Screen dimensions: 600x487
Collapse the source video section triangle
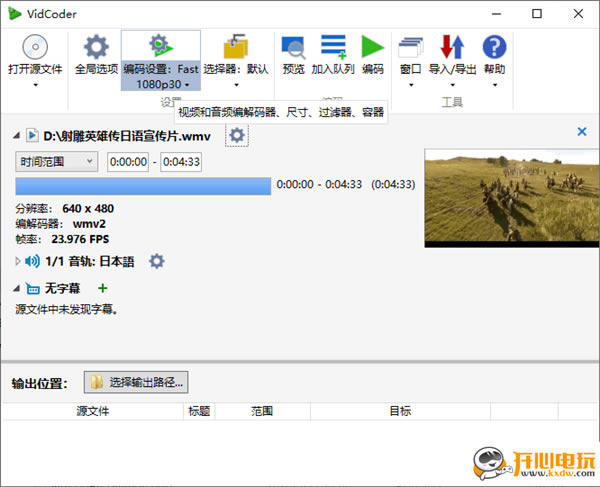[17, 134]
